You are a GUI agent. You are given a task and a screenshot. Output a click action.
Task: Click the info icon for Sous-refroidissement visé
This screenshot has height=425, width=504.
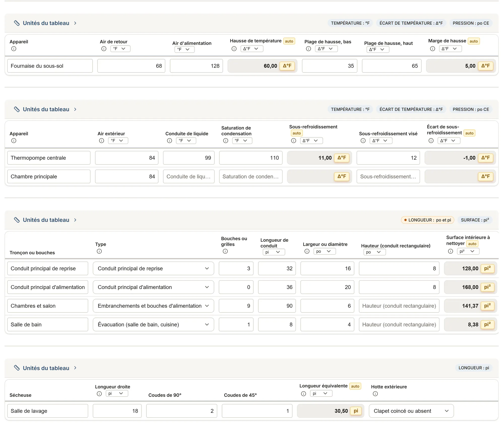tap(363, 141)
